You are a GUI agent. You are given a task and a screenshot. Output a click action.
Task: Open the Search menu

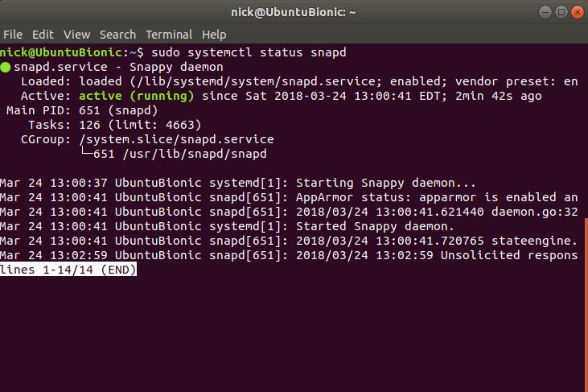tap(117, 35)
